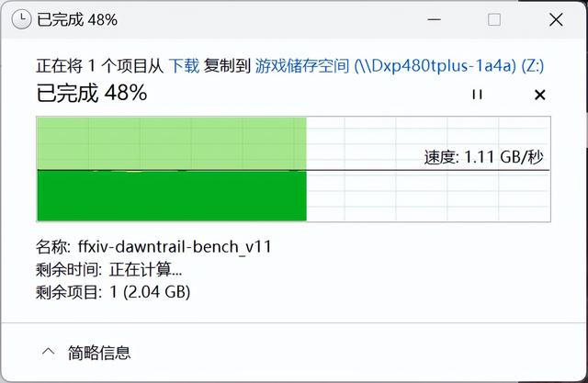Pause the file copy operation
588x383 pixels.
pos(477,95)
